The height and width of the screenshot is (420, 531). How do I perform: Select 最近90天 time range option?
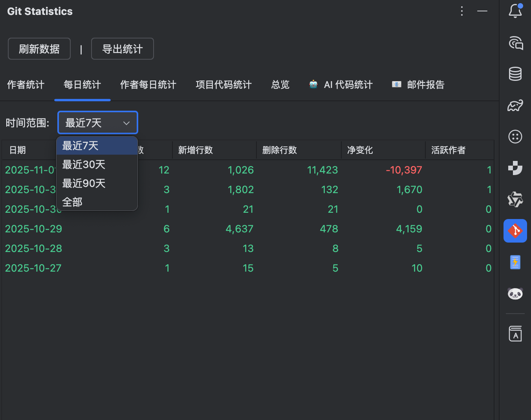coord(84,183)
